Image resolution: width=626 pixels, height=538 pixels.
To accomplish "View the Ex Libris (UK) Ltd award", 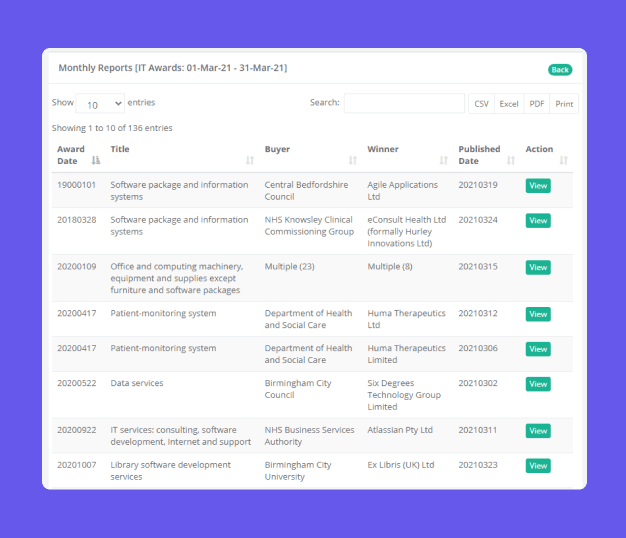I will click(x=538, y=466).
